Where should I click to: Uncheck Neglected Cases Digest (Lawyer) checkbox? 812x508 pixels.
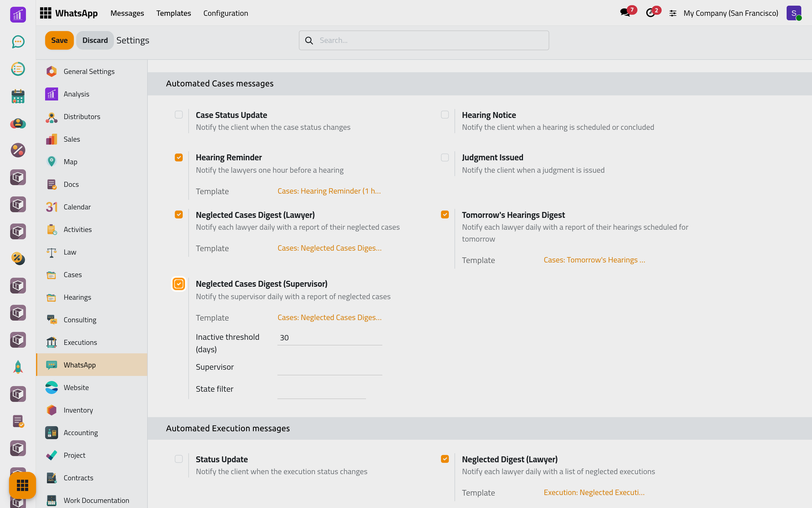(x=179, y=215)
